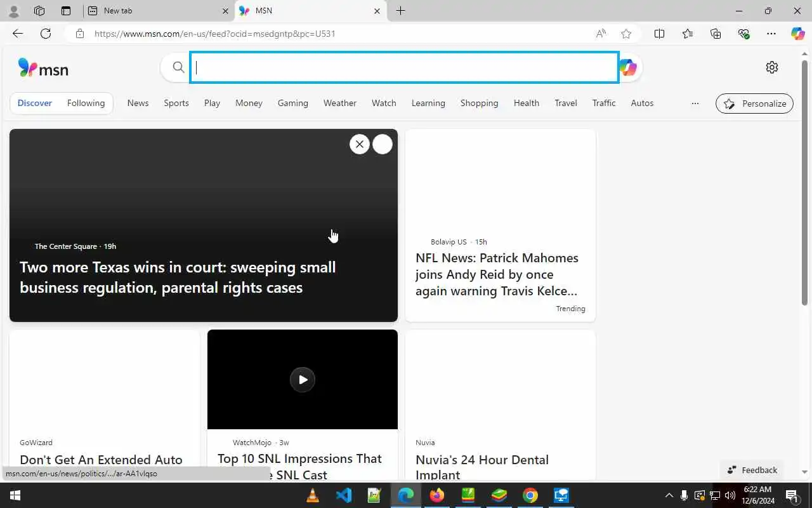
Task: Select the Discover feed tab
Action: [35, 103]
